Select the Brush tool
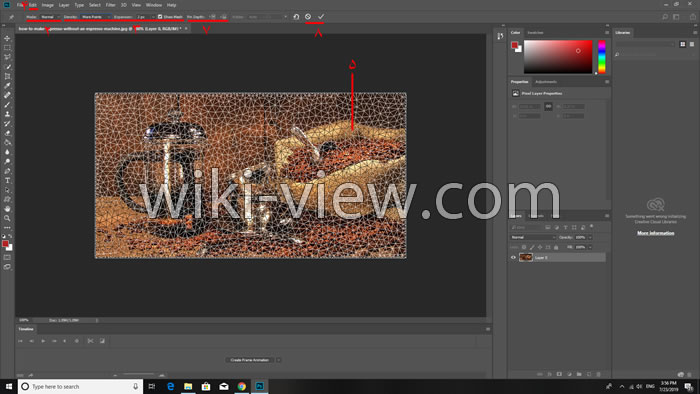The image size is (700, 394). (7, 105)
